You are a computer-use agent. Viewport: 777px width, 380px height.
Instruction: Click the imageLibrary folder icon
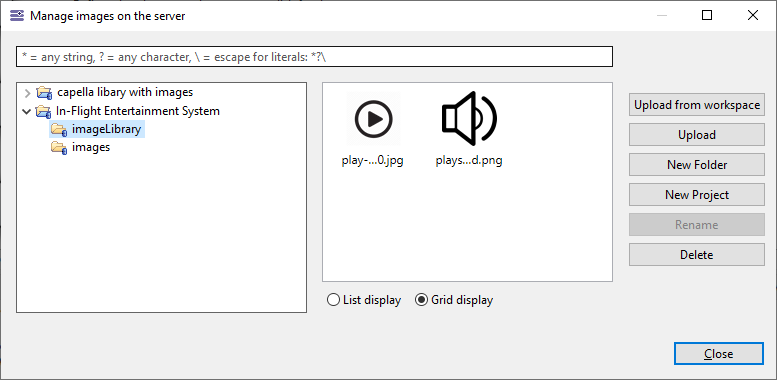tap(59, 130)
